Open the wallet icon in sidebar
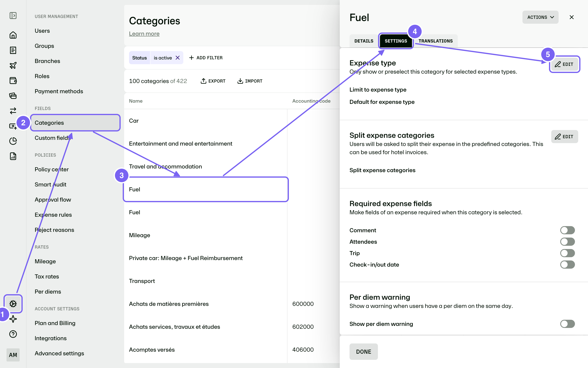This screenshot has height=368, width=588. (x=13, y=81)
